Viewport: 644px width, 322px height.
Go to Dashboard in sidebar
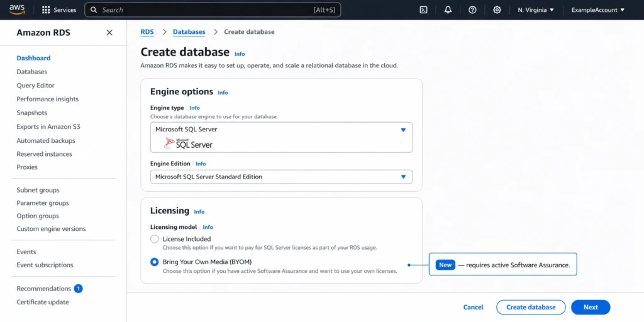tap(34, 58)
